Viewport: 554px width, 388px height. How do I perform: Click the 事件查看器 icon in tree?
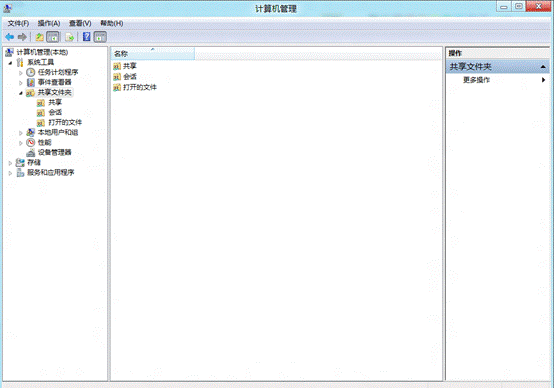[31, 82]
